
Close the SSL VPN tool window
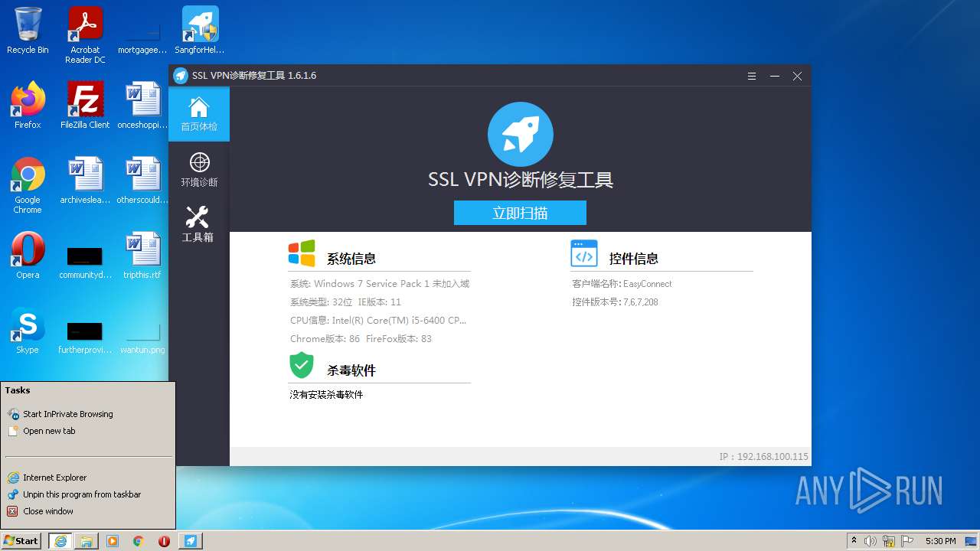tap(797, 76)
